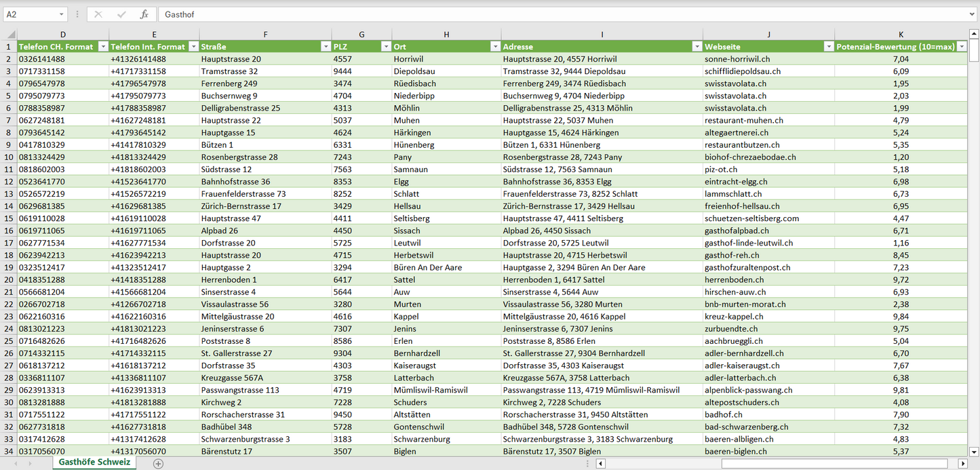Add a new sheet with plus icon
The image size is (980, 470).
coord(158,463)
